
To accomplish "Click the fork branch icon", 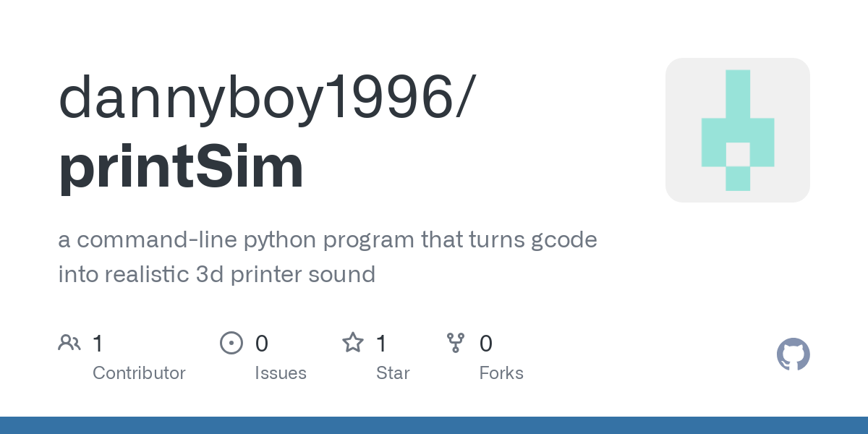I will tap(456, 342).
